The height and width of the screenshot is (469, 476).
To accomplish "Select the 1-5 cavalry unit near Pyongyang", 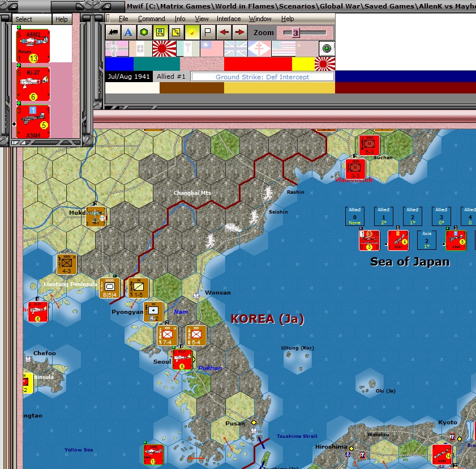I will coord(139,288).
